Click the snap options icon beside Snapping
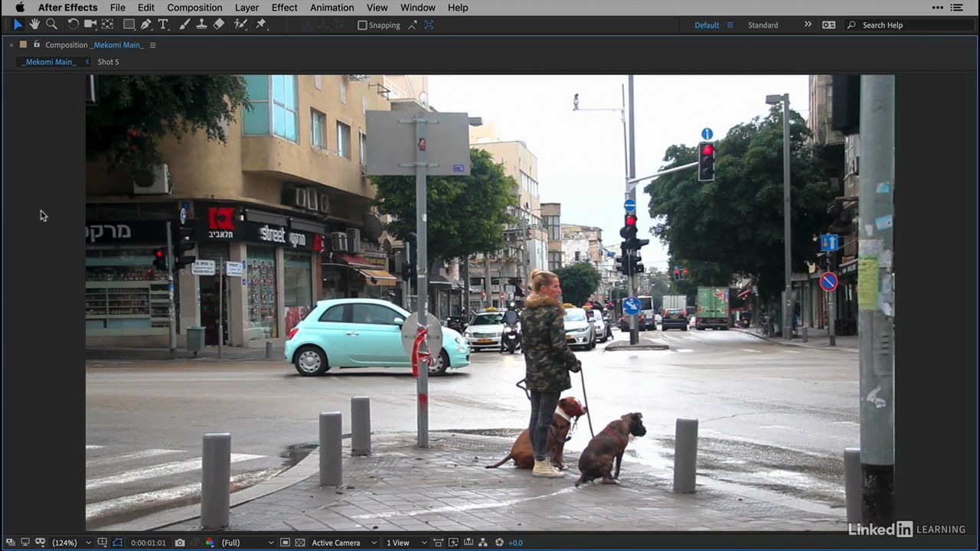Image resolution: width=980 pixels, height=551 pixels. pos(413,25)
